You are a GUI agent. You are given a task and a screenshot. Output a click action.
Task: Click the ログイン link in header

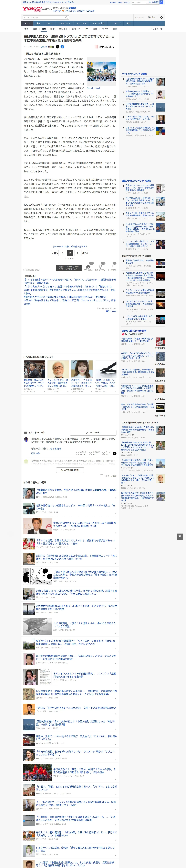tap(57, 11)
